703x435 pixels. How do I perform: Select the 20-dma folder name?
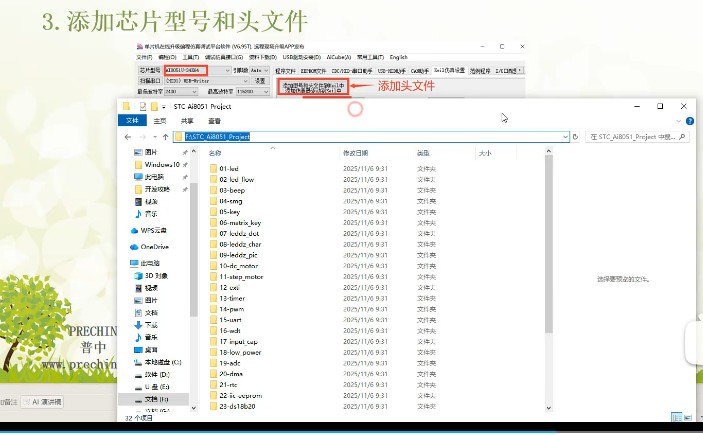231,374
